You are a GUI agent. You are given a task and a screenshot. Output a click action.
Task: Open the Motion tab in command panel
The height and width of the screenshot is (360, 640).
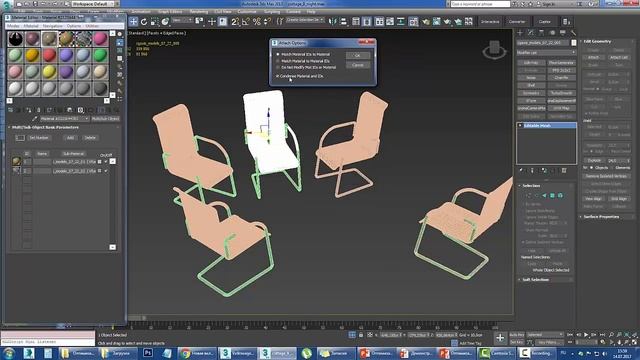552,32
